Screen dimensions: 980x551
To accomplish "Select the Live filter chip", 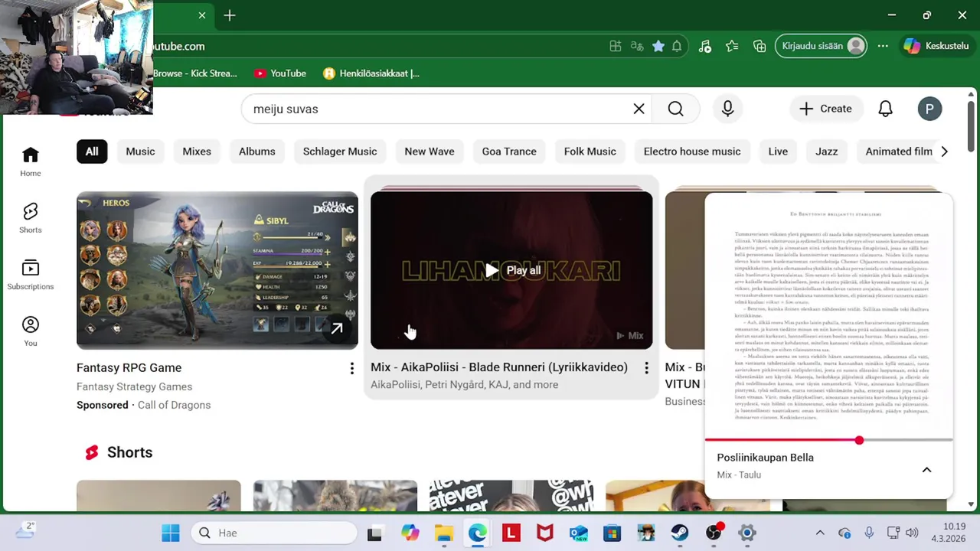I will pos(778,152).
